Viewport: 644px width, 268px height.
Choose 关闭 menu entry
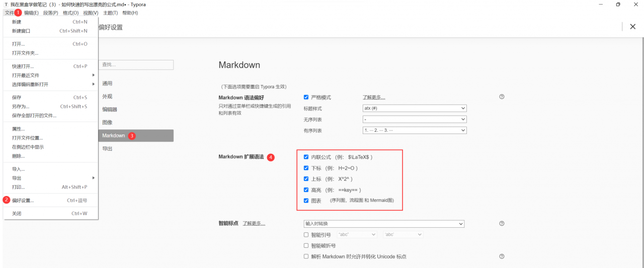[51, 214]
